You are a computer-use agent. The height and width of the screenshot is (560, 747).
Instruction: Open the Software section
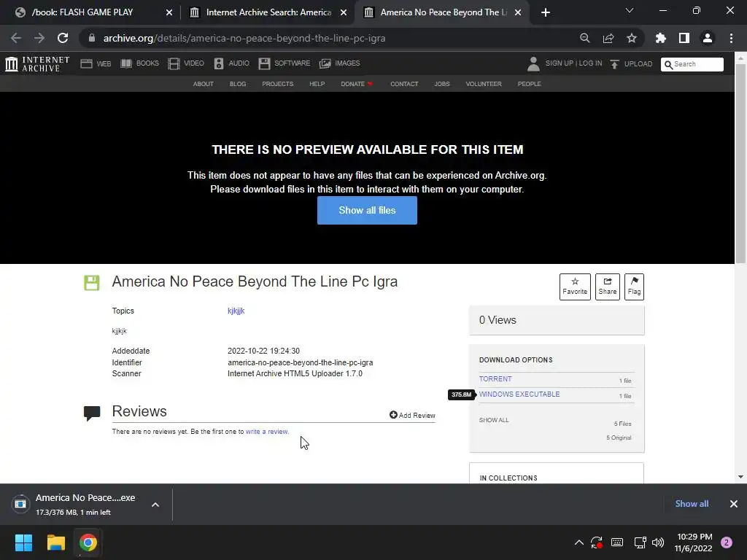coord(285,63)
